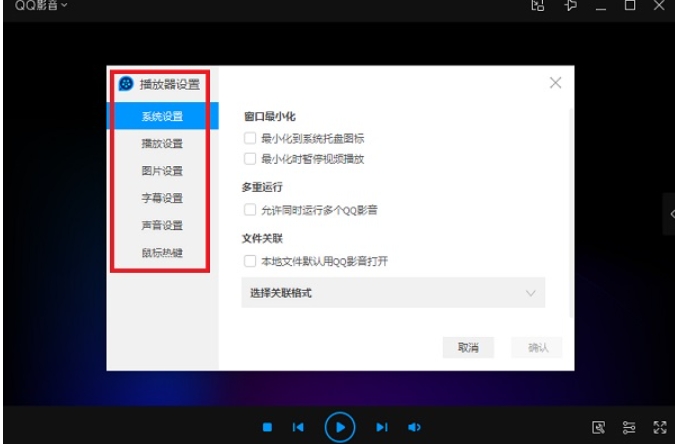This screenshot has height=444, width=675.
Task: Switch to the 播放设置 tab
Action: pos(162,143)
